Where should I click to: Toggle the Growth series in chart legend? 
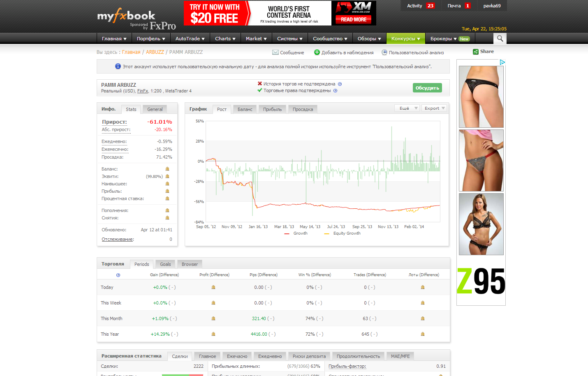point(296,233)
